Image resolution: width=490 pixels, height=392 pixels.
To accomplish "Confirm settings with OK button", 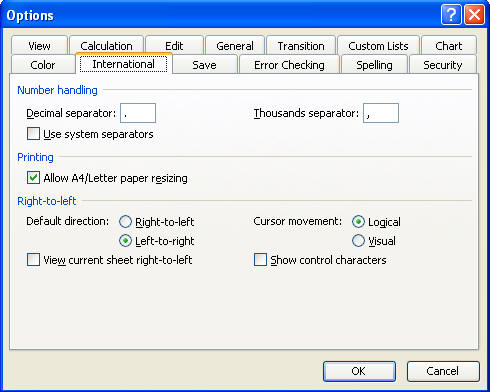I will click(359, 371).
